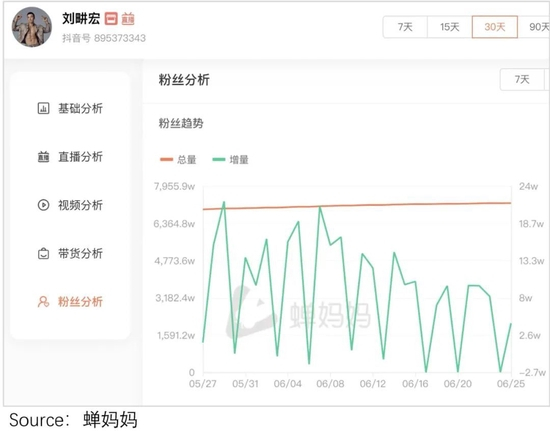Screen dimensions: 550x431
Task: Select the highlighted 30天 time range
Action: click(x=495, y=27)
